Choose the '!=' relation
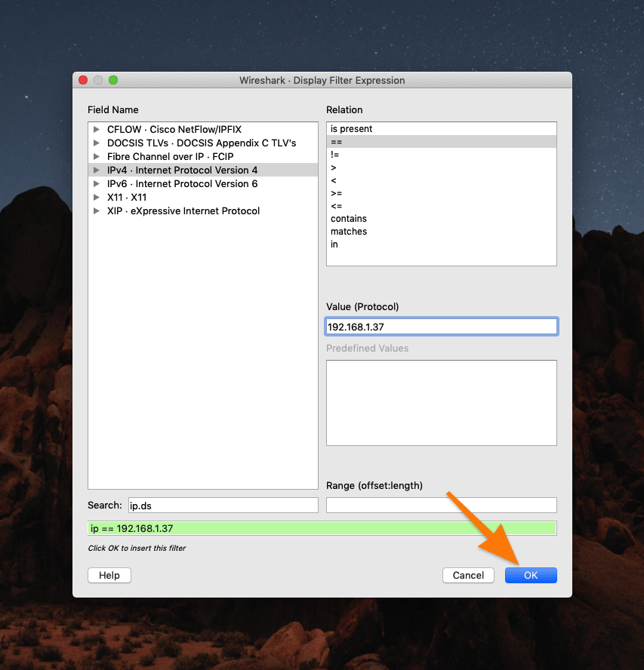The height and width of the screenshot is (670, 644). click(x=442, y=154)
